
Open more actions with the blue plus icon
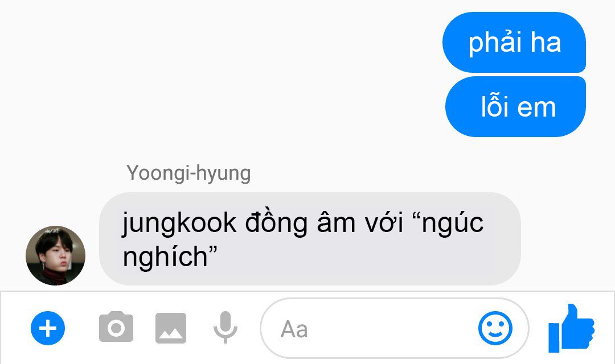click(48, 328)
